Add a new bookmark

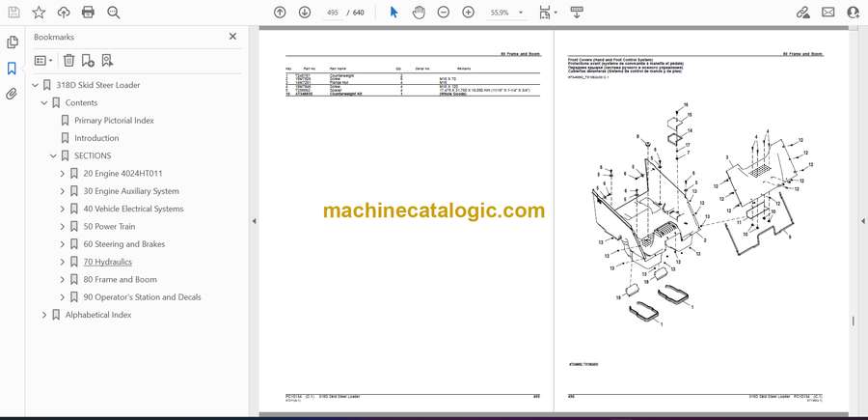point(88,60)
